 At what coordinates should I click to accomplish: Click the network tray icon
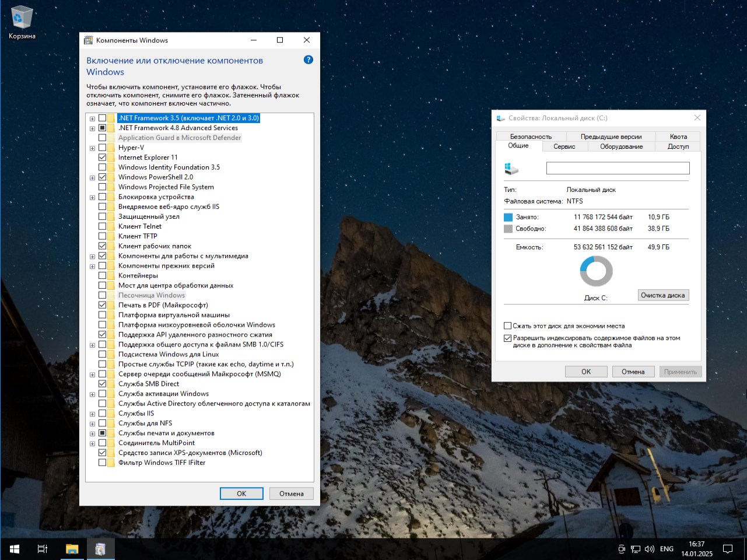[636, 549]
